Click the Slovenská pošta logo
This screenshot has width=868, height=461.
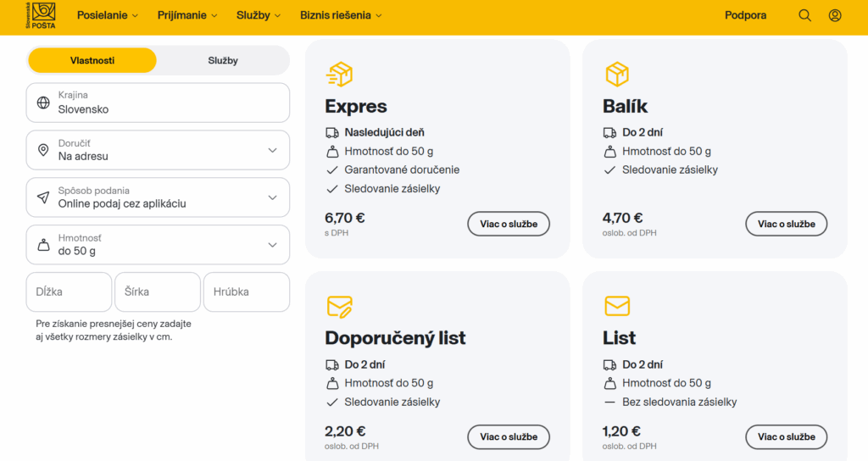[x=41, y=15]
